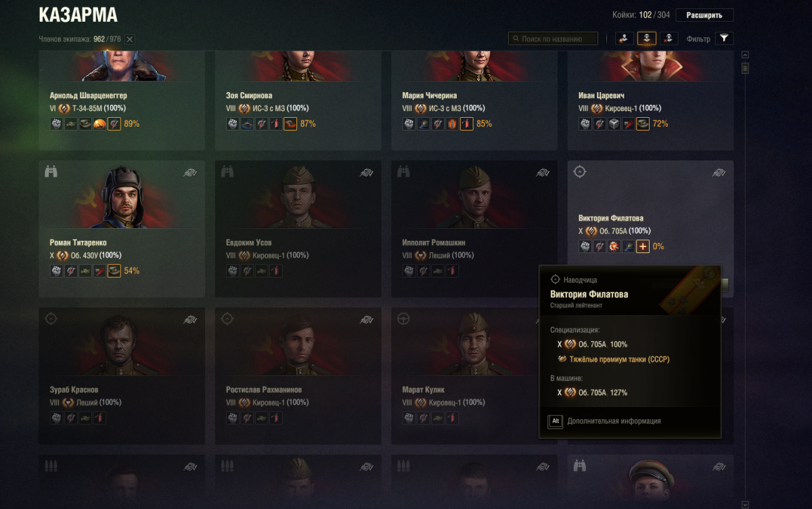
Task: Click the first skill icon of Зоя Смирнова
Action: pyautogui.click(x=232, y=124)
